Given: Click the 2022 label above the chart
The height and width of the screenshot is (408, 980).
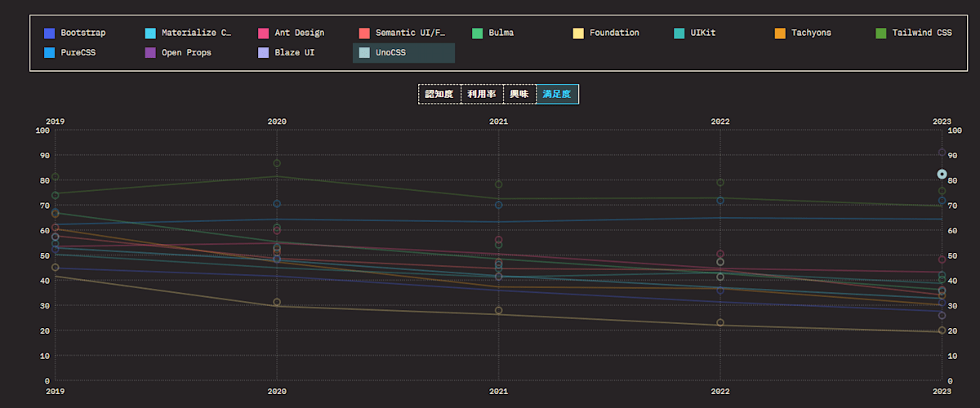Looking at the screenshot, I should (x=720, y=121).
